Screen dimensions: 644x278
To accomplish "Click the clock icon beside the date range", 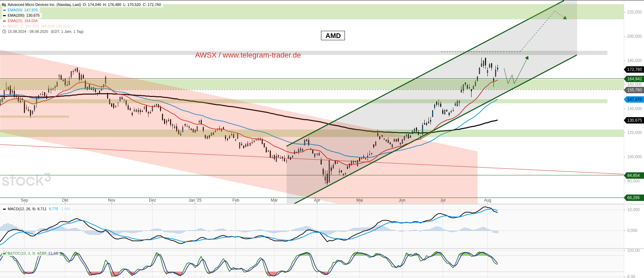I will [4, 32].
